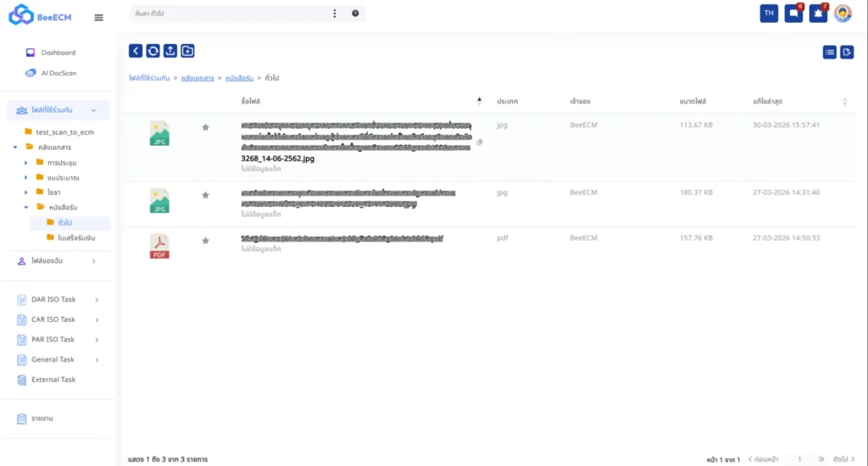Click the upload file icon
Screen dimensions: 868x466
170,51
